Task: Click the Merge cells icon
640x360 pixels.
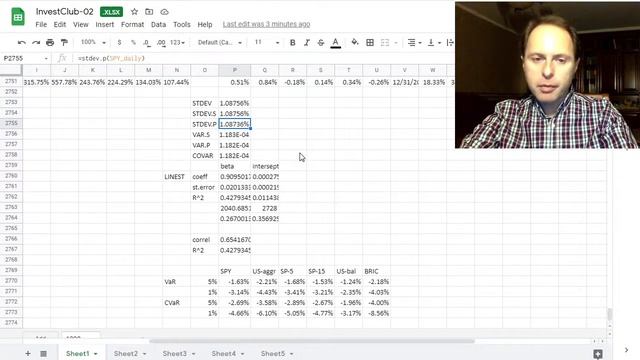Action: tap(385, 42)
